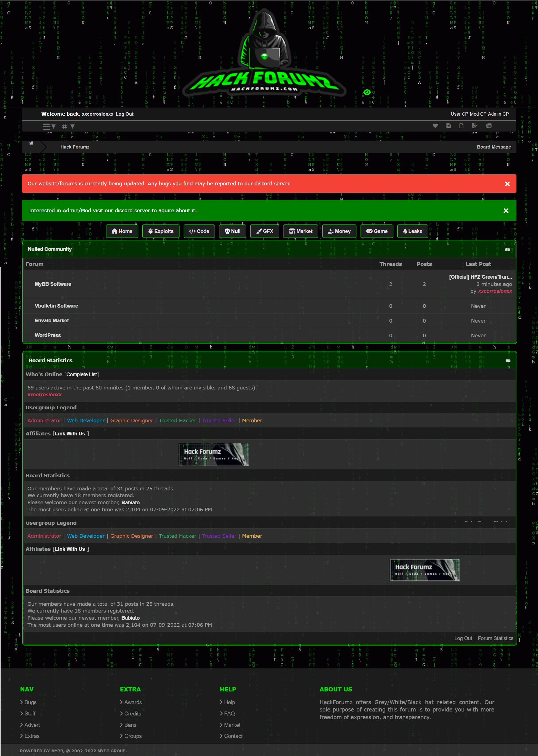Click the home icon in the breadcrumb
Image resolution: width=538 pixels, height=756 pixels.
[31, 143]
